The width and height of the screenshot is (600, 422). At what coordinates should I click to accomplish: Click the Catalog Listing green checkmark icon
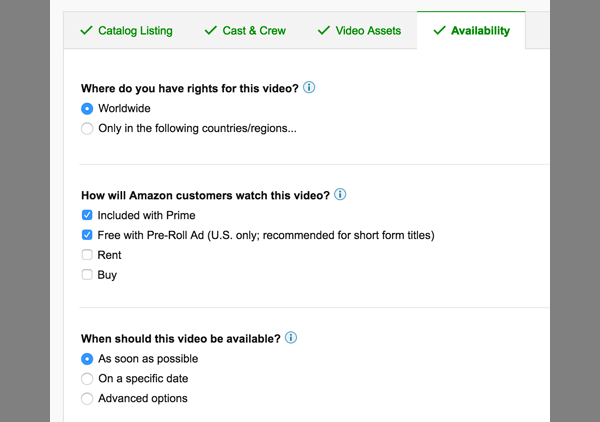(x=86, y=30)
